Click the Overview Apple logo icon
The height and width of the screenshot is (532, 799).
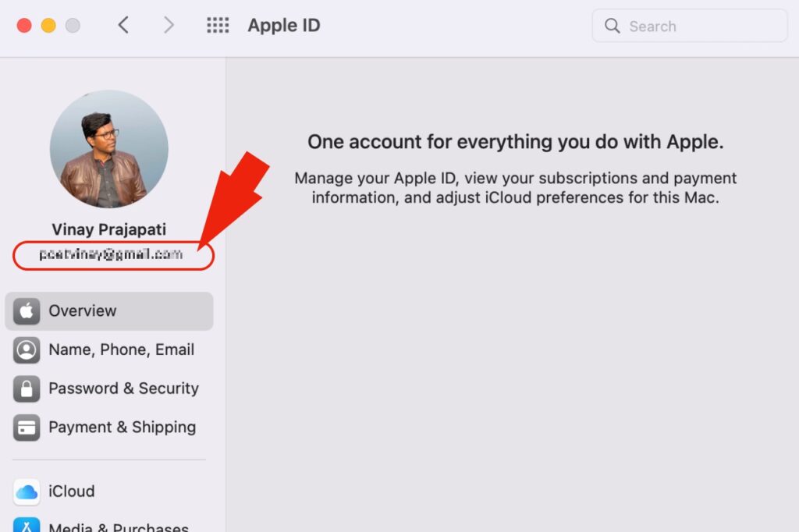click(x=27, y=310)
